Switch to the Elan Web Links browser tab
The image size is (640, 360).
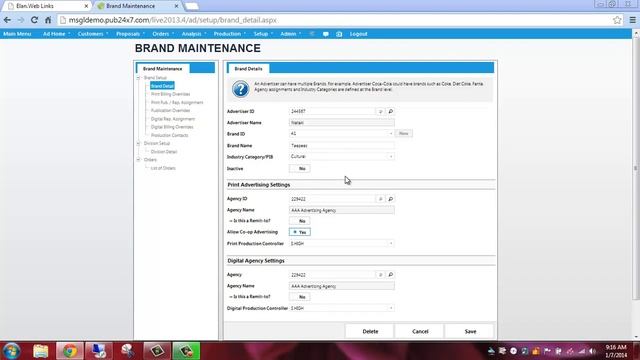(x=47, y=6)
